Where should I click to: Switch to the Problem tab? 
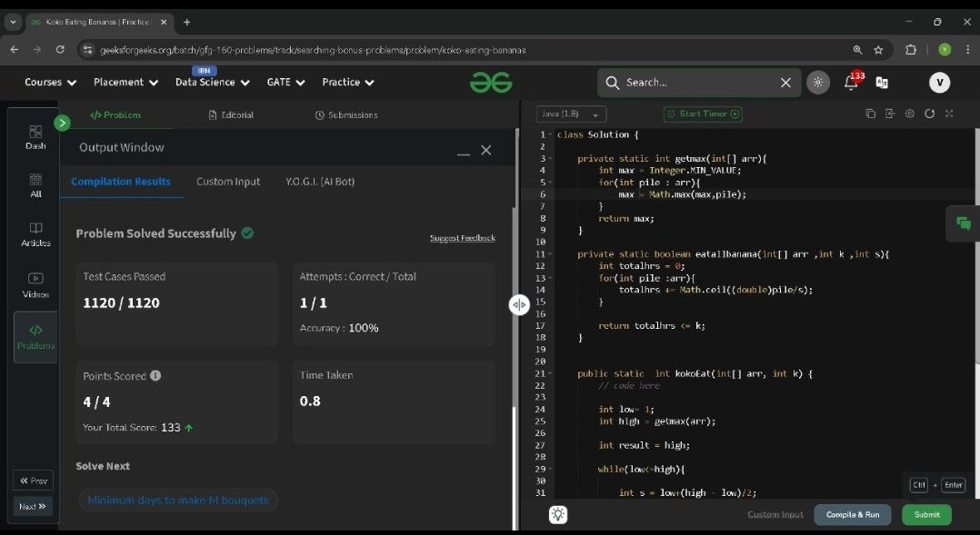(115, 114)
